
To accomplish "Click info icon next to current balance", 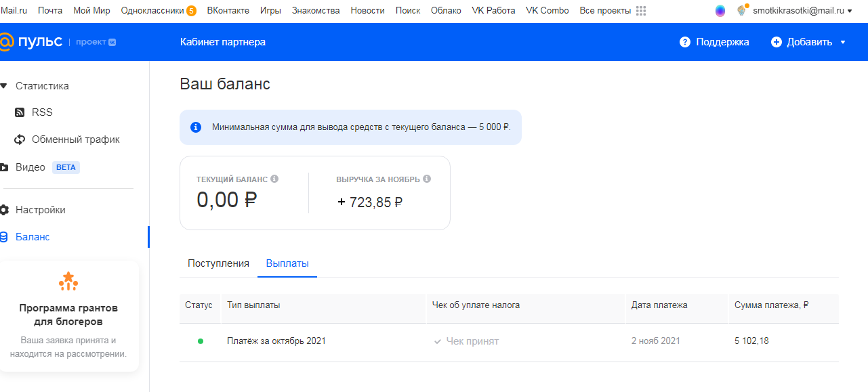I will (x=274, y=179).
